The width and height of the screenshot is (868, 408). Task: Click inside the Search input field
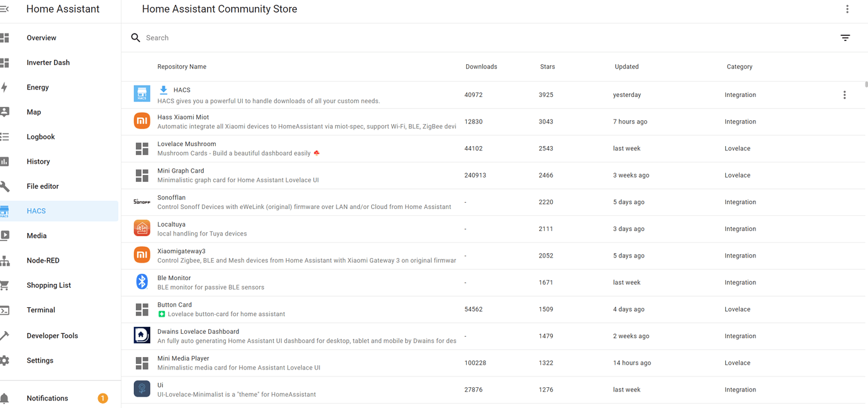click(x=252, y=37)
